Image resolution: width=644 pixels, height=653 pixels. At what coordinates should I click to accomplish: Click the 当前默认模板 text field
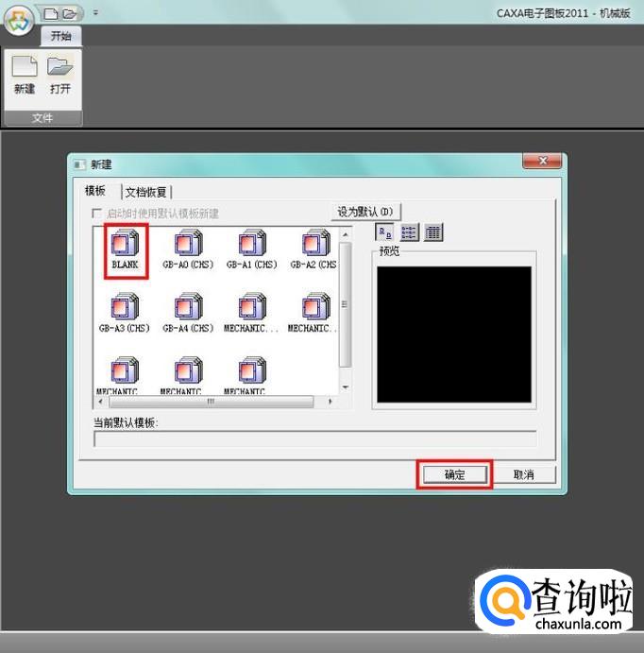[x=315, y=438]
